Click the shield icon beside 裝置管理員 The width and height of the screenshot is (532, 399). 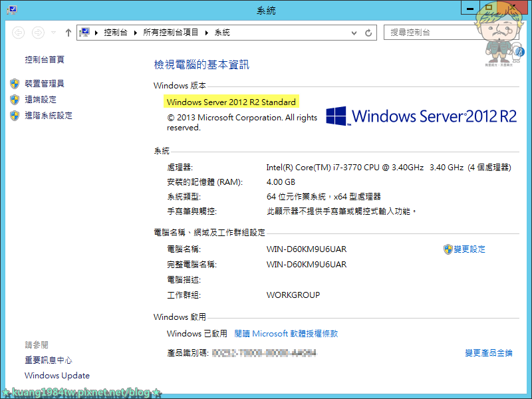click(15, 84)
